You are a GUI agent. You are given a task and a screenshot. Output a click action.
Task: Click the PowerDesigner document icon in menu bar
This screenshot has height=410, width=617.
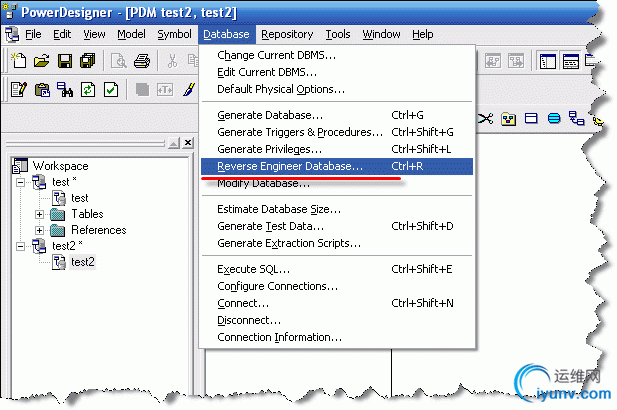tap(12, 34)
